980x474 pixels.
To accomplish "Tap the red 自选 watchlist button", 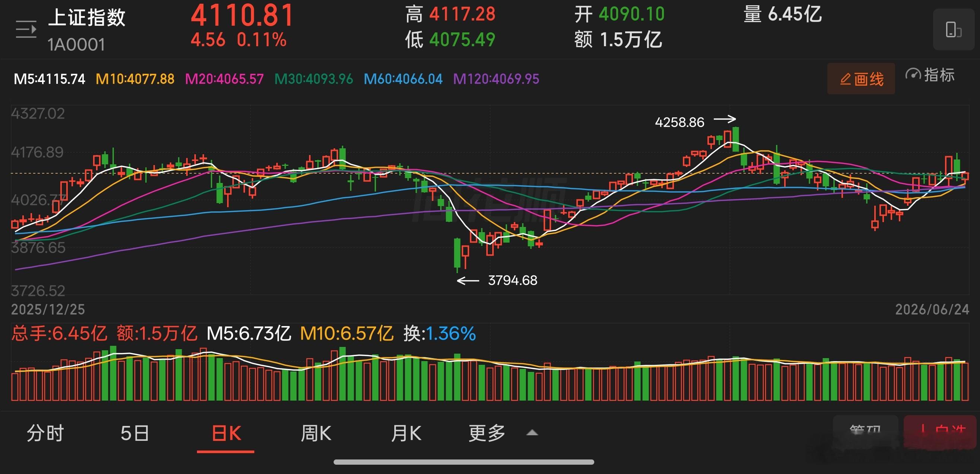I will (940, 433).
